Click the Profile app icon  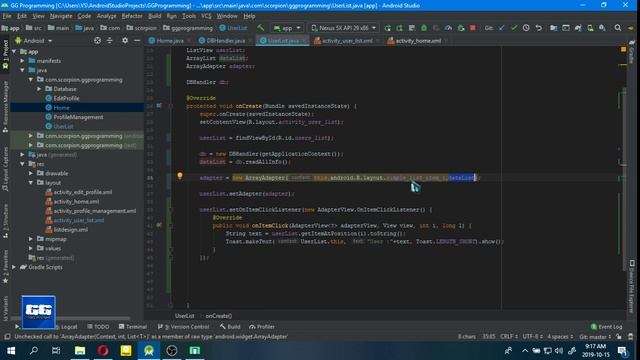pos(448,28)
